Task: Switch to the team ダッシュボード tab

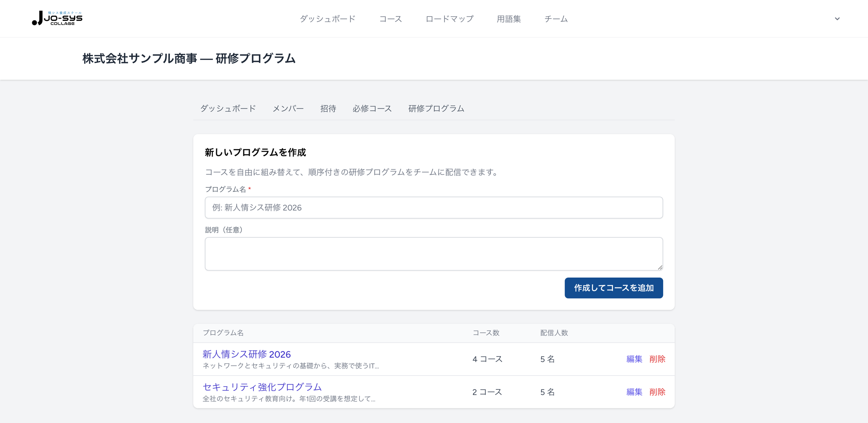Action: click(x=228, y=108)
